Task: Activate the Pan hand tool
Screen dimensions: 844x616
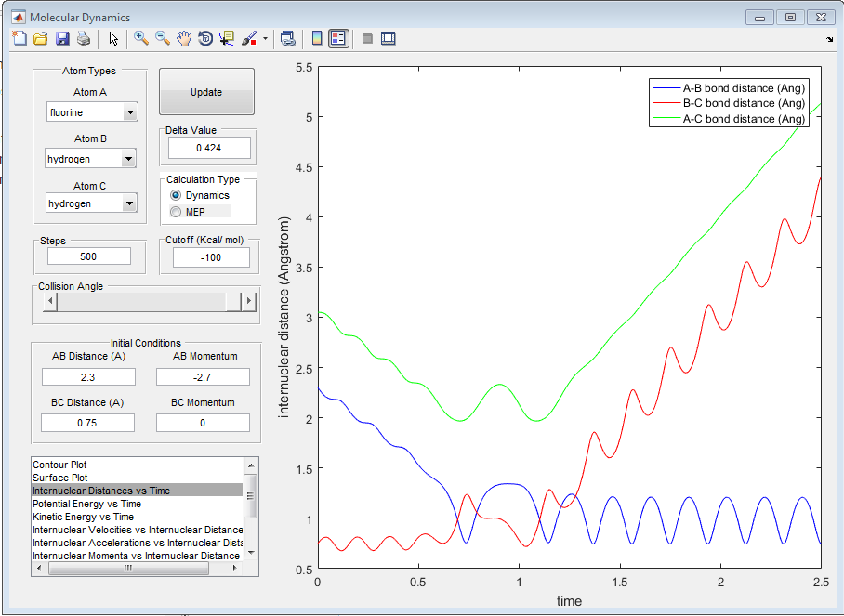Action: click(184, 38)
